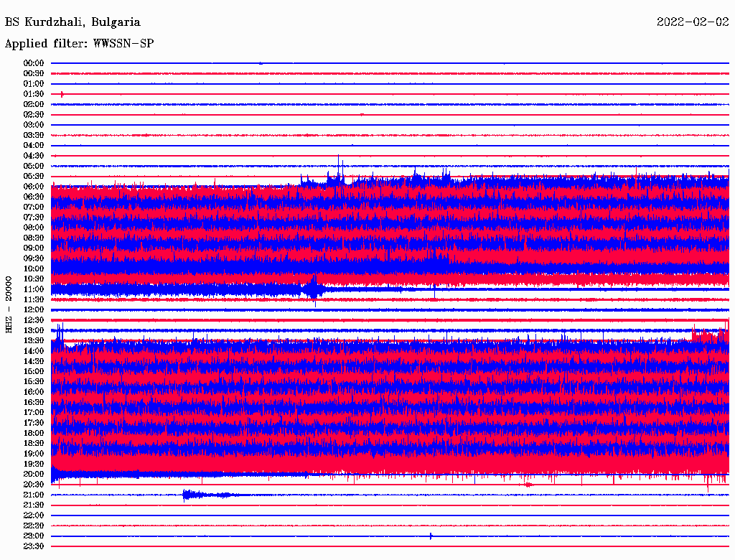Click the 08:00 time label
735x560 pixels.
pyautogui.click(x=34, y=228)
